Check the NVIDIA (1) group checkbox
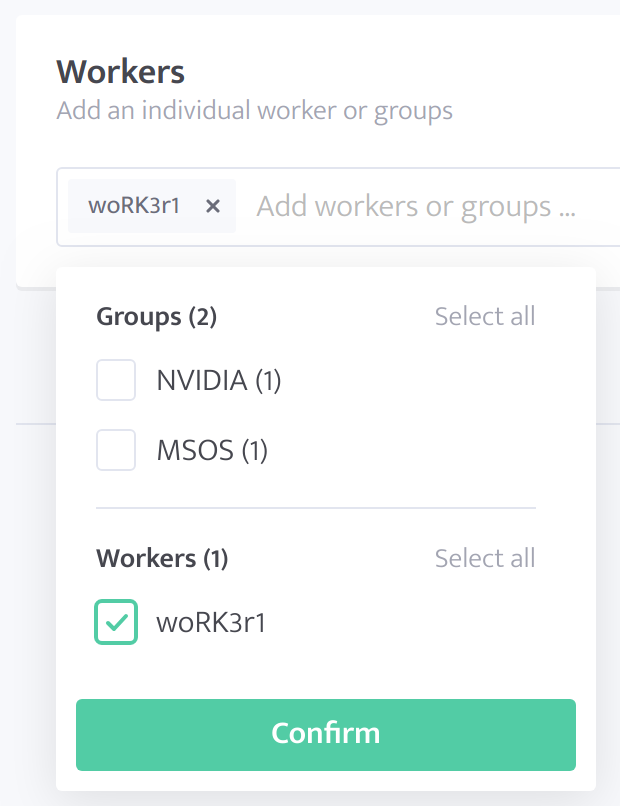This screenshot has height=806, width=620. click(x=116, y=380)
